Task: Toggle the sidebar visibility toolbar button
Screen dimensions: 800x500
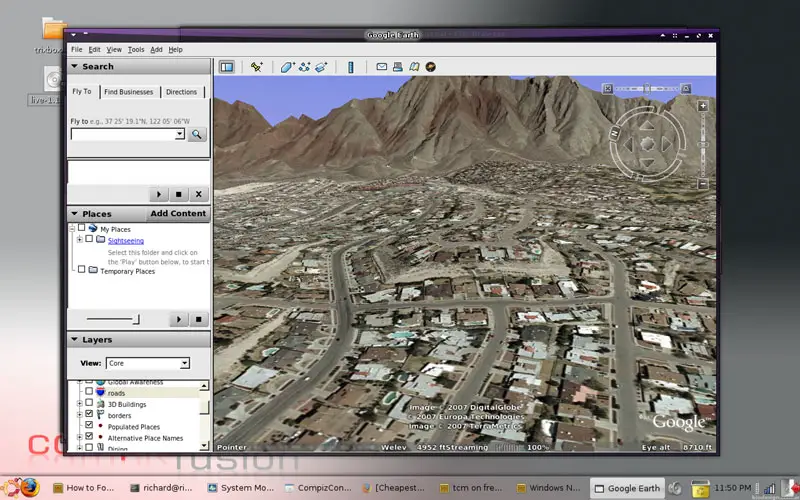Action: 227,67
